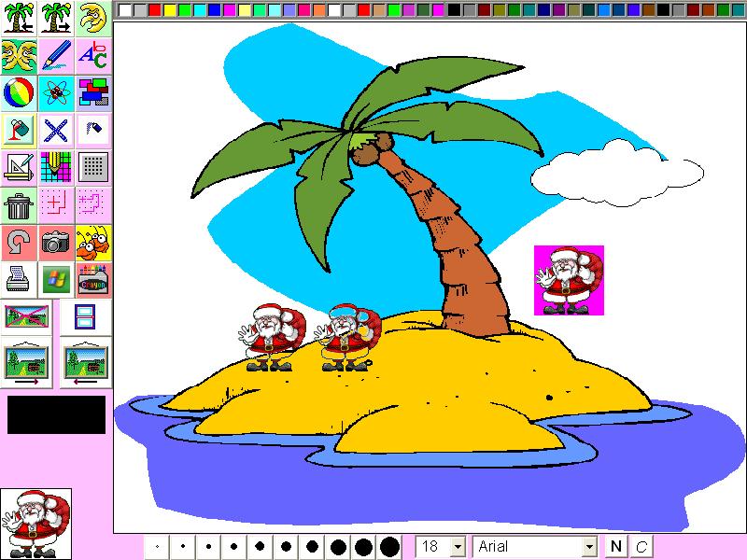
Task: Click the font name field showing Arial
Action: (528, 547)
